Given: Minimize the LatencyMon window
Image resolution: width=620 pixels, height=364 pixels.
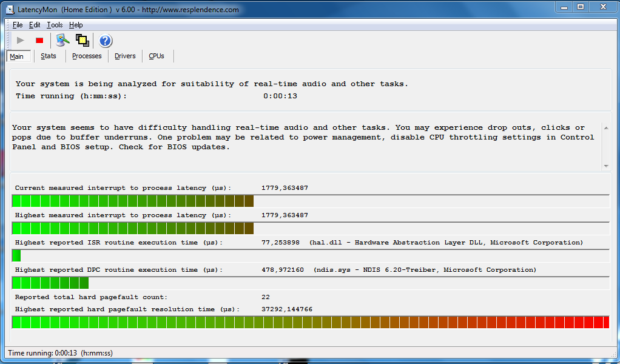Looking at the screenshot, I should [564, 7].
